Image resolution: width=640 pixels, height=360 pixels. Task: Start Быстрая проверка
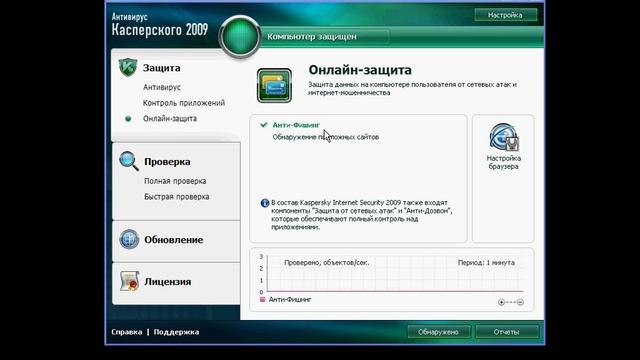(176, 197)
